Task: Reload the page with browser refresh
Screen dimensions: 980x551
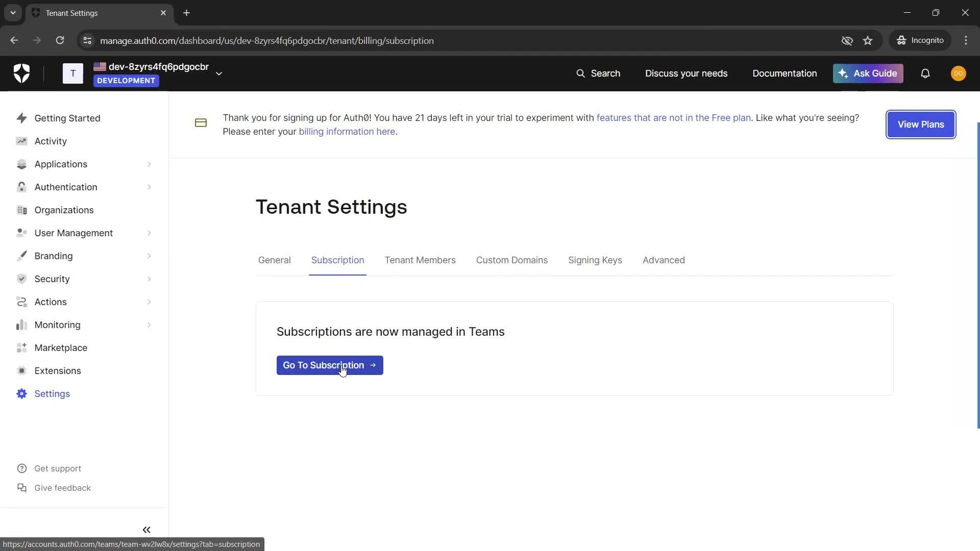Action: (60, 40)
